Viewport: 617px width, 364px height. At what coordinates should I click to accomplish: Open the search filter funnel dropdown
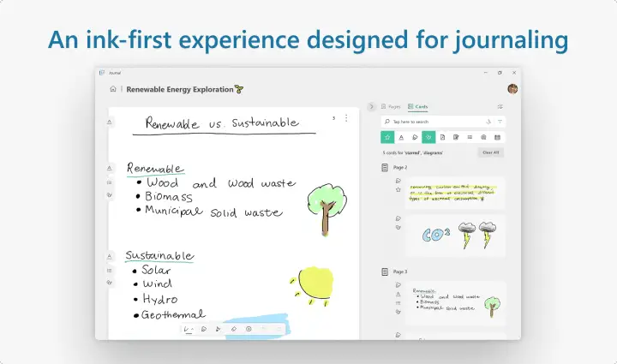pyautogui.click(x=500, y=122)
